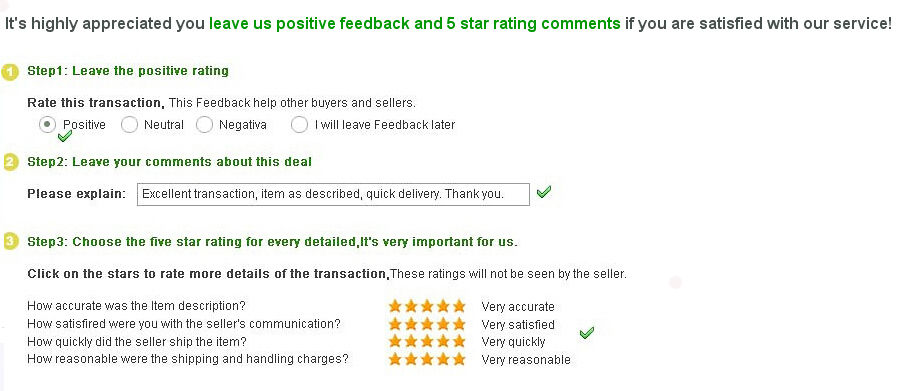Click the Please explain comment text box

click(333, 194)
